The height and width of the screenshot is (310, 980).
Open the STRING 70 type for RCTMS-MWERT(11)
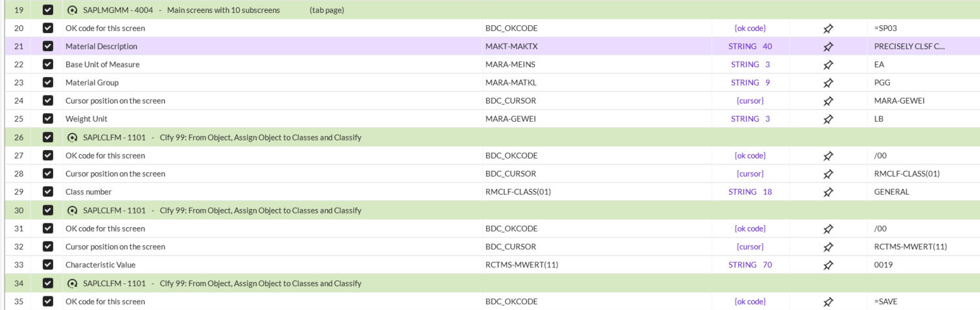750,265
